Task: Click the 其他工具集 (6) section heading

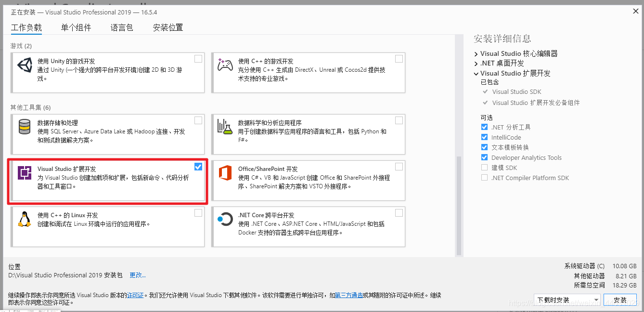Action: point(30,107)
